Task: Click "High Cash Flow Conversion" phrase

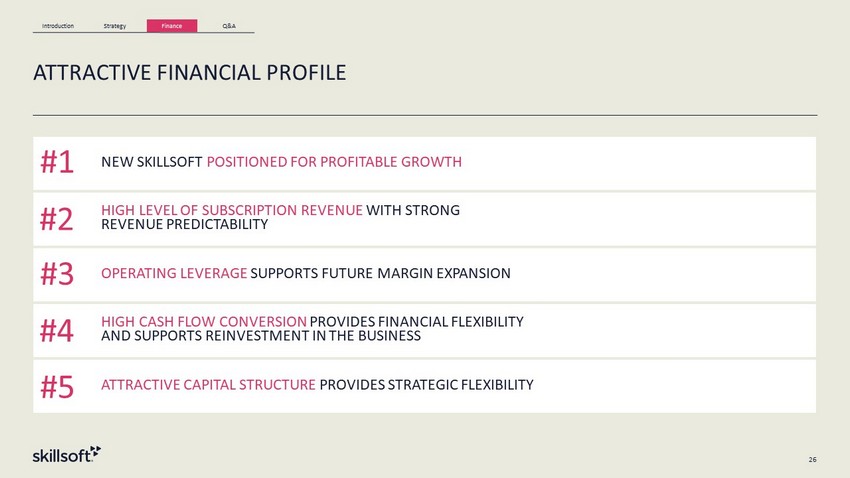Action: point(204,321)
